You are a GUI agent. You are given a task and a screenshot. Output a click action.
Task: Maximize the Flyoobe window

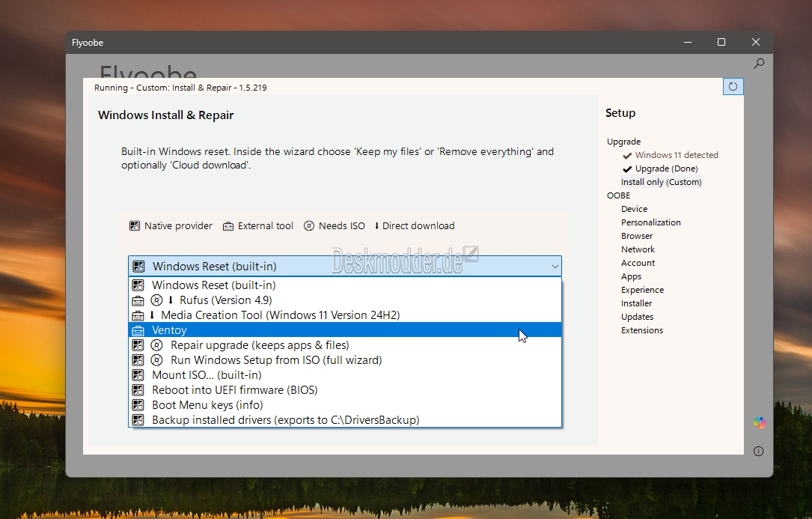click(x=721, y=42)
